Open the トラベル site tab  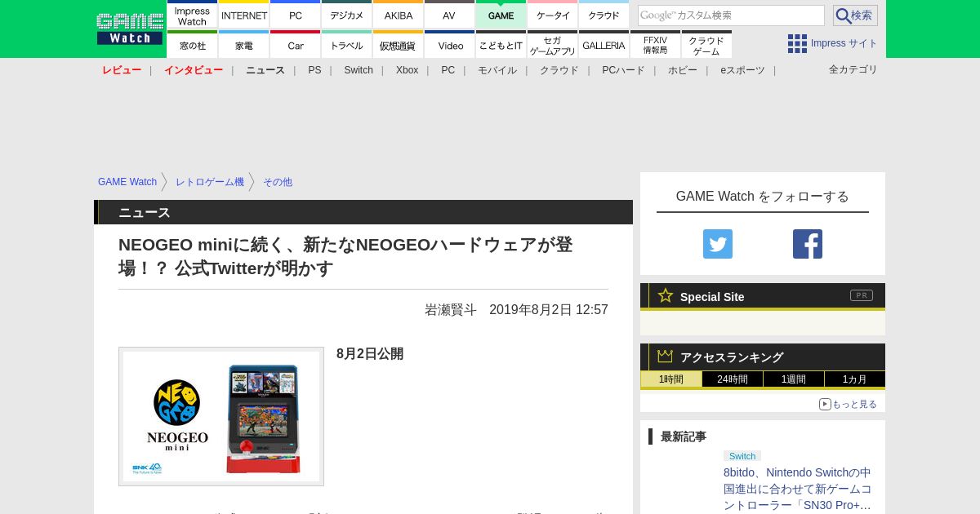click(347, 45)
